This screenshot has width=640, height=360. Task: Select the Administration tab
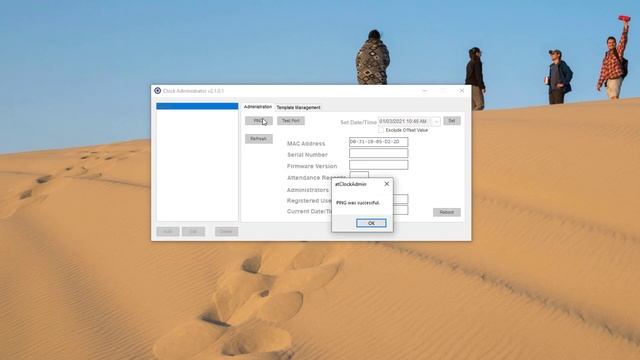258,107
